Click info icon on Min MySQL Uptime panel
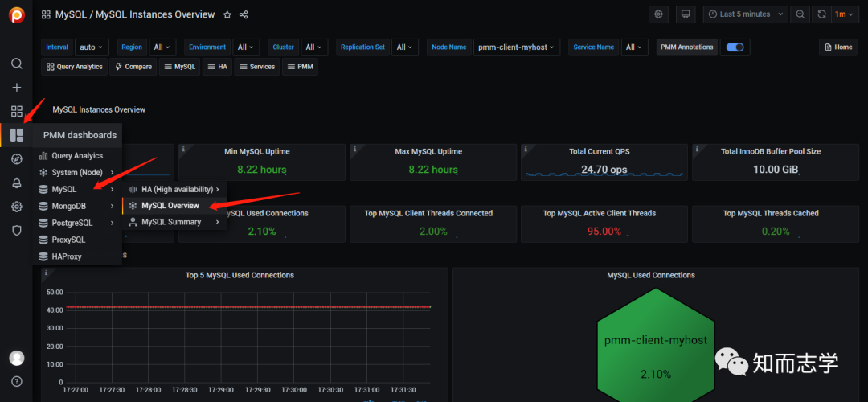The width and height of the screenshot is (868, 402). point(183,149)
